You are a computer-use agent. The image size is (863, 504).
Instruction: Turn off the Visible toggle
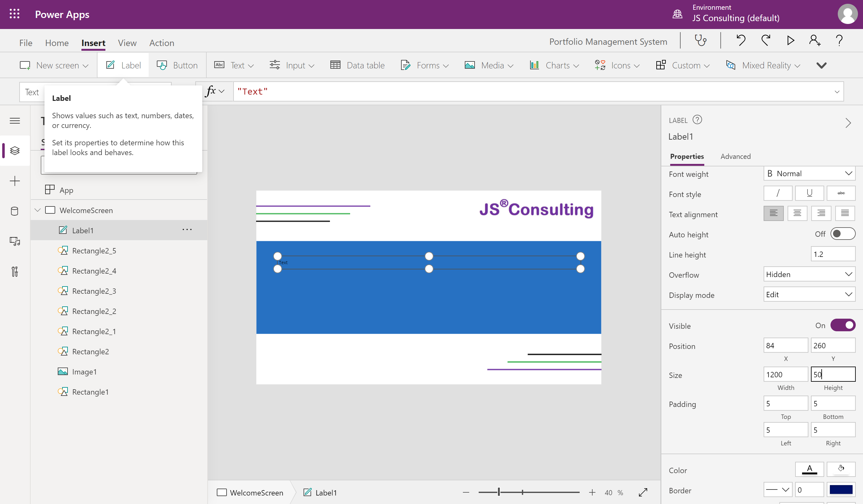coord(842,325)
